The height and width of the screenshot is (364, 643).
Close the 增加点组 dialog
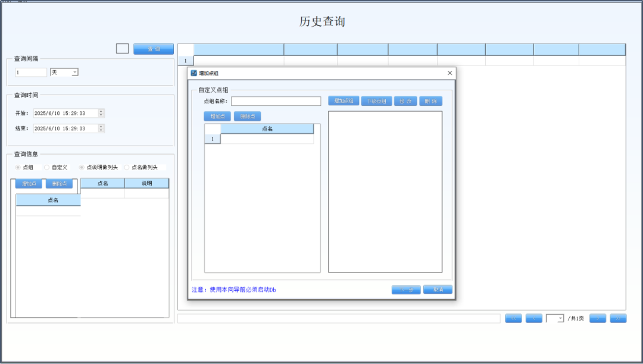450,73
